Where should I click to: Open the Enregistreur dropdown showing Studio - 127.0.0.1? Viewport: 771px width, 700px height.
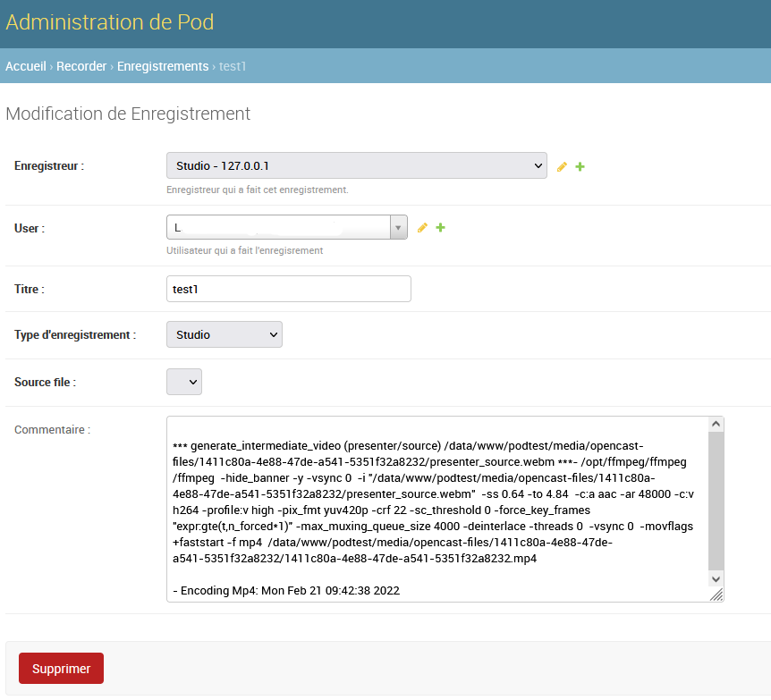point(356,165)
